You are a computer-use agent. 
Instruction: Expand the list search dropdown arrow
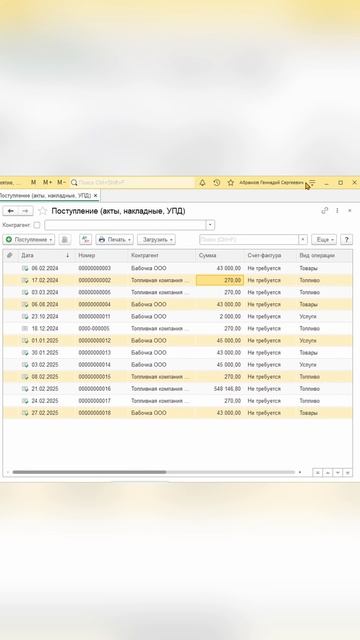pos(303,240)
